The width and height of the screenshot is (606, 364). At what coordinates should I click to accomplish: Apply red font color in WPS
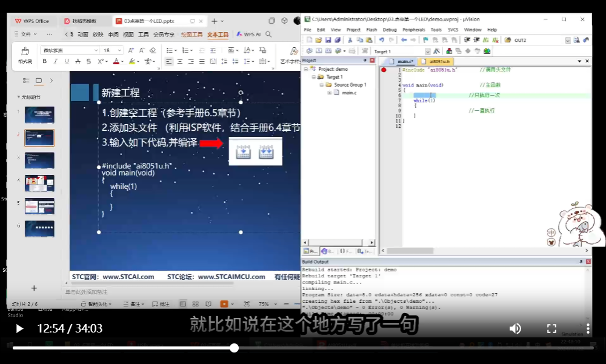coord(116,61)
